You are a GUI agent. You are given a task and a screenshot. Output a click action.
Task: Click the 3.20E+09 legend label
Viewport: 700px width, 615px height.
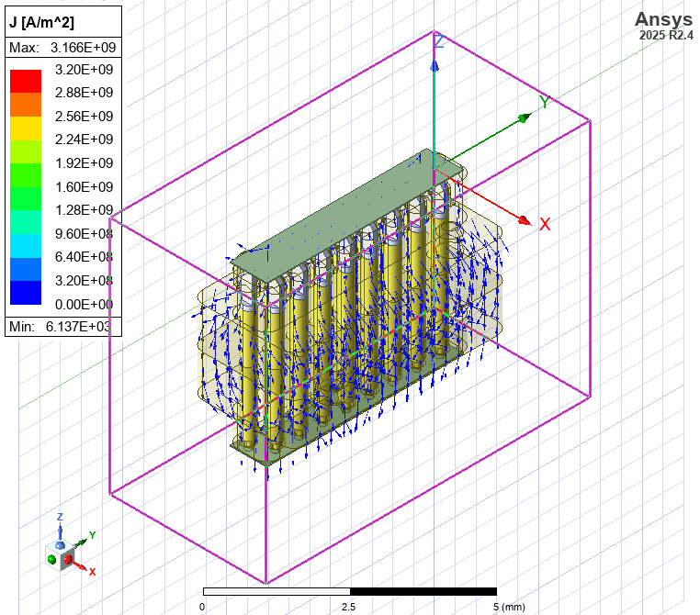pyautogui.click(x=84, y=70)
